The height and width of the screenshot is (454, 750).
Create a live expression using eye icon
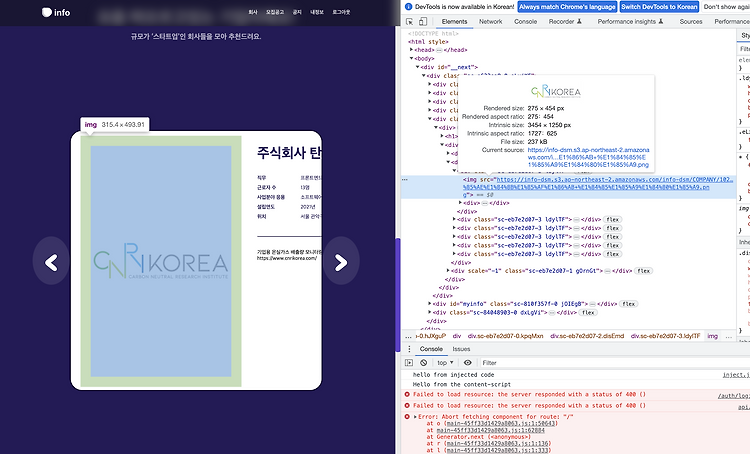coord(468,363)
